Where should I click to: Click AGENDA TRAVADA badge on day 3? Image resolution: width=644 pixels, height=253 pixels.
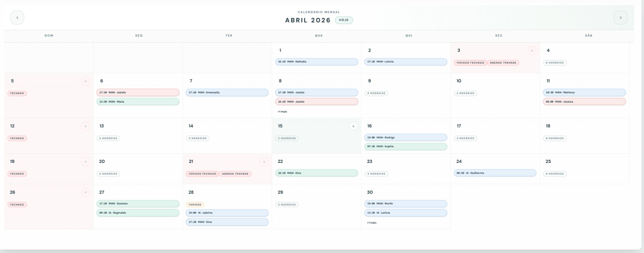click(503, 63)
